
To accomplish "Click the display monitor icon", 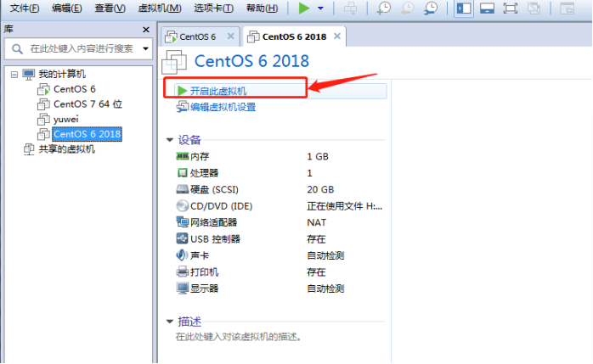I will [x=183, y=288].
